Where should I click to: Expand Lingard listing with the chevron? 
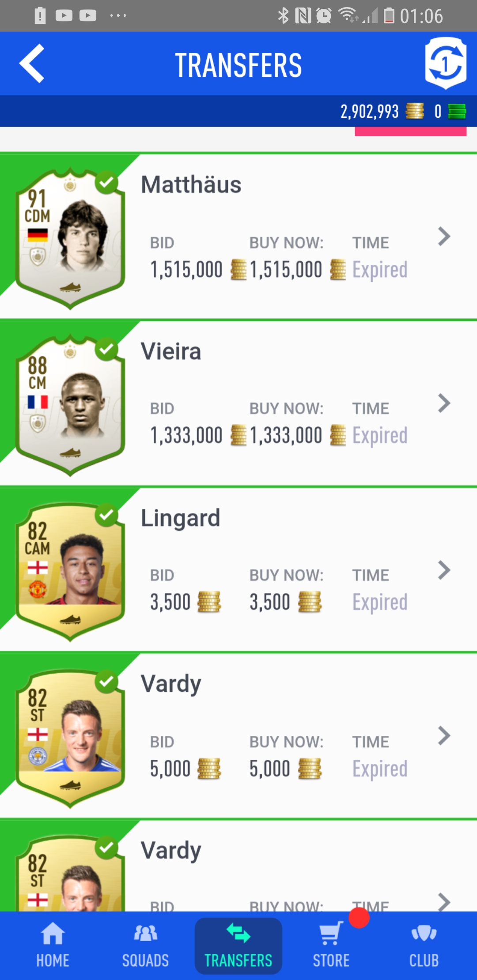pos(444,570)
